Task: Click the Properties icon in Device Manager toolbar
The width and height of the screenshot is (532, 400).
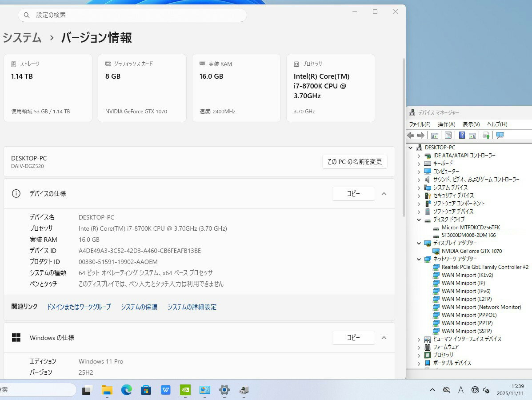Action: (448, 135)
